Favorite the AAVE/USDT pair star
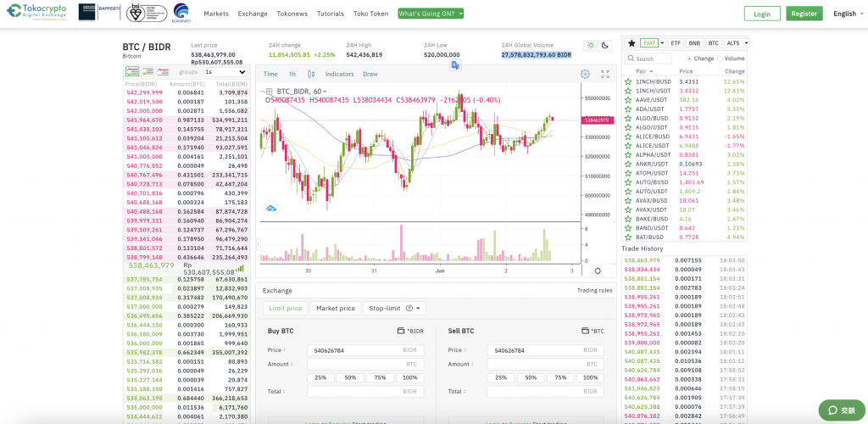The image size is (868, 424). [x=628, y=99]
